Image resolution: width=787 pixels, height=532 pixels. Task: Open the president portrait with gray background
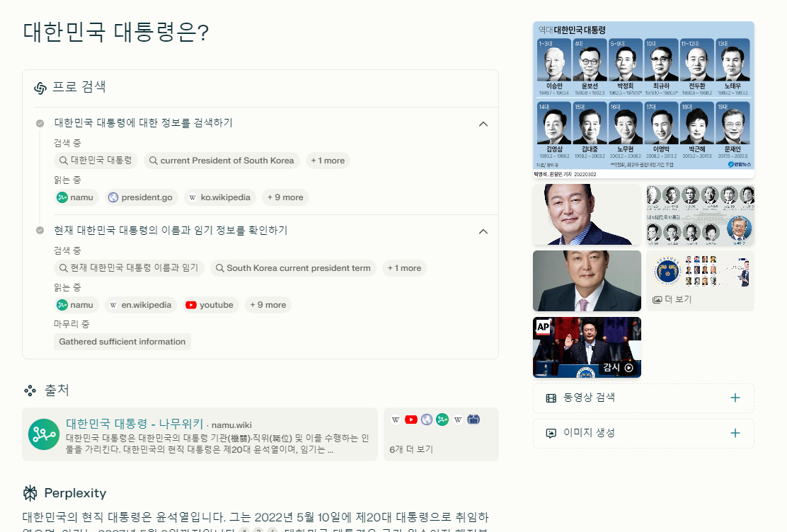point(587,281)
